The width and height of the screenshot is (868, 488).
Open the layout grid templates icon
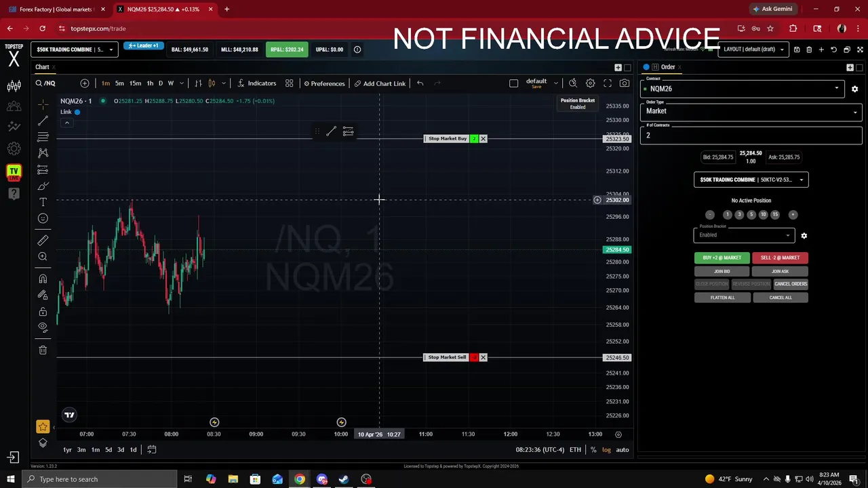tap(289, 83)
